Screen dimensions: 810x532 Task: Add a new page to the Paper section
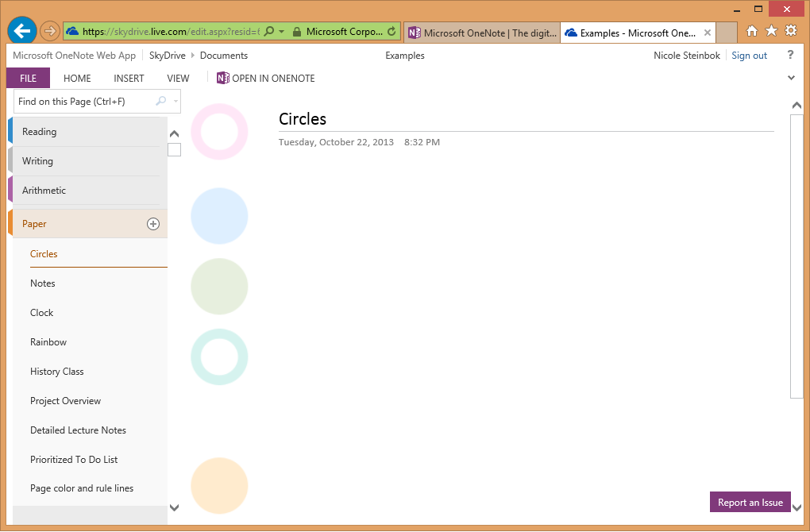153,224
